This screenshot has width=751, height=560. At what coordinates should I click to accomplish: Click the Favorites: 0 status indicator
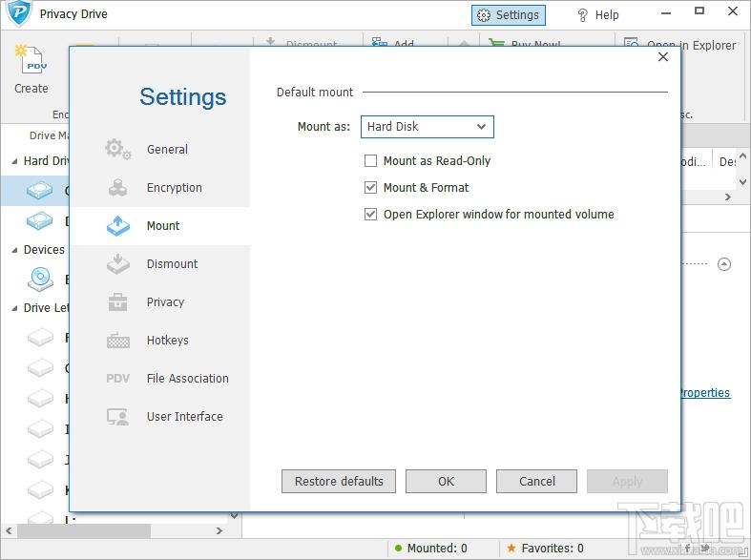click(x=545, y=549)
